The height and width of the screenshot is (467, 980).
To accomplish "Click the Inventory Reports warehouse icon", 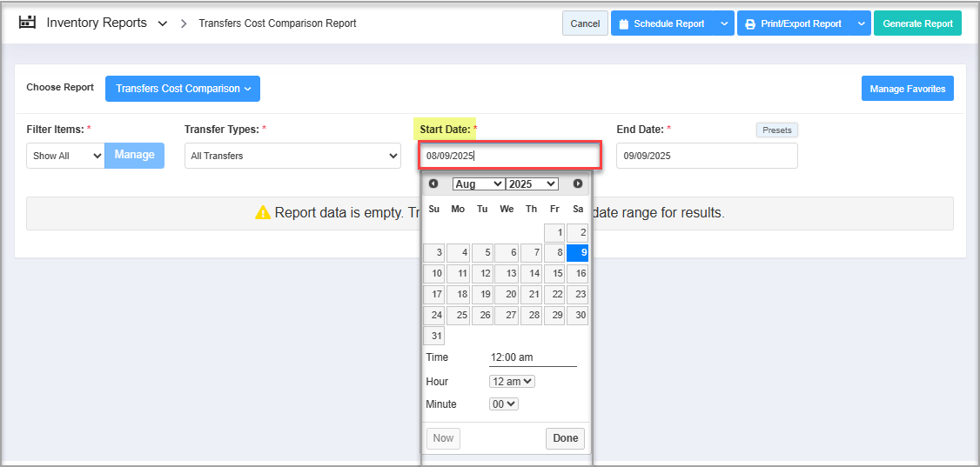I will point(28,23).
